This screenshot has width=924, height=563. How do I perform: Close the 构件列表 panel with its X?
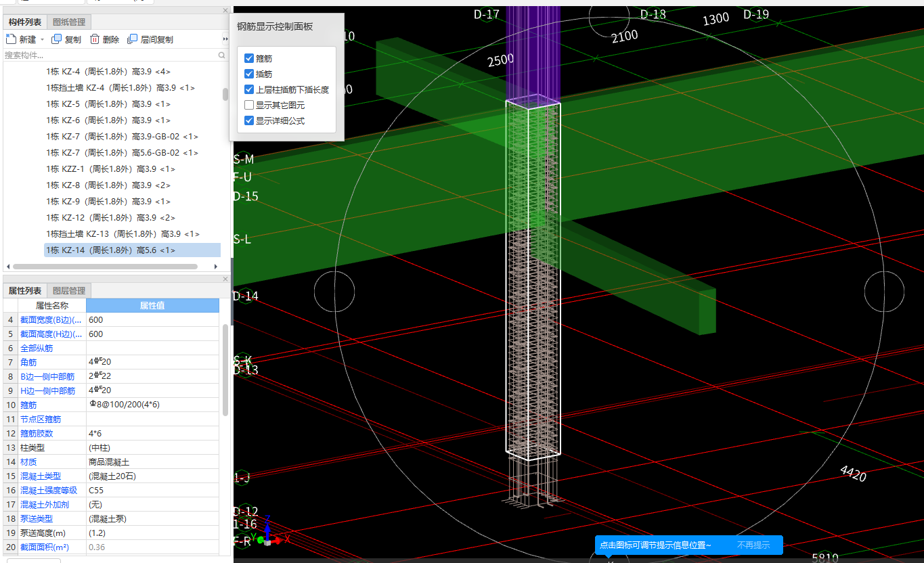(225, 10)
